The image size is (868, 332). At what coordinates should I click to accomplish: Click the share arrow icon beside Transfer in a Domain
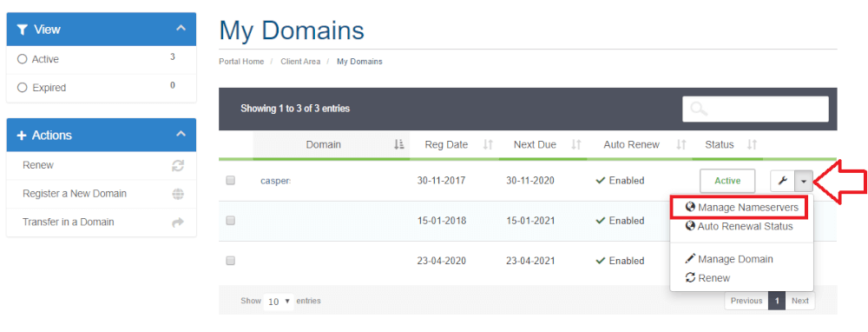[178, 222]
